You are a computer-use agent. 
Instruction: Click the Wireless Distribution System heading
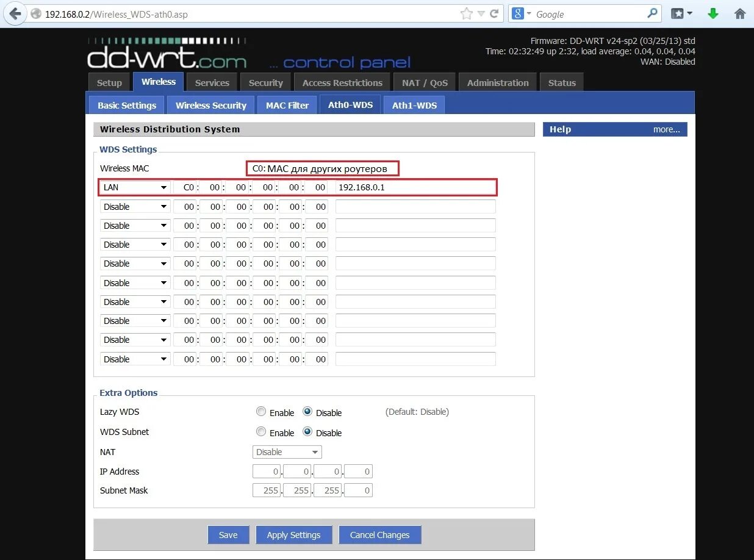pyautogui.click(x=170, y=129)
